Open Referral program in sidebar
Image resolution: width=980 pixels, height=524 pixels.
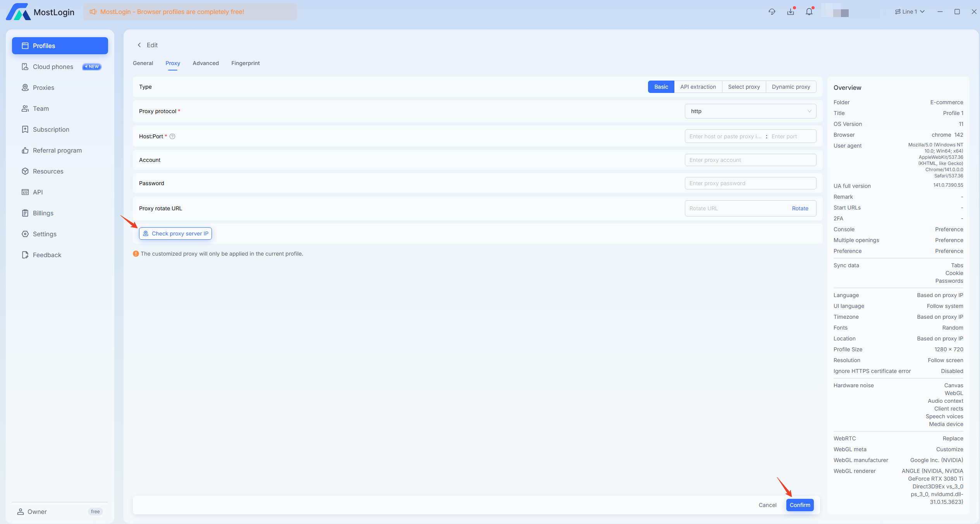click(x=57, y=150)
